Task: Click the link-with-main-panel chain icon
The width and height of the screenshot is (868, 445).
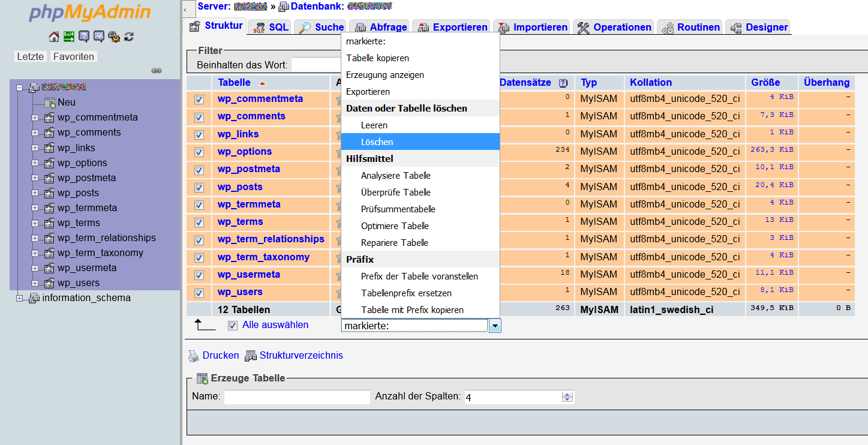Action: (157, 70)
